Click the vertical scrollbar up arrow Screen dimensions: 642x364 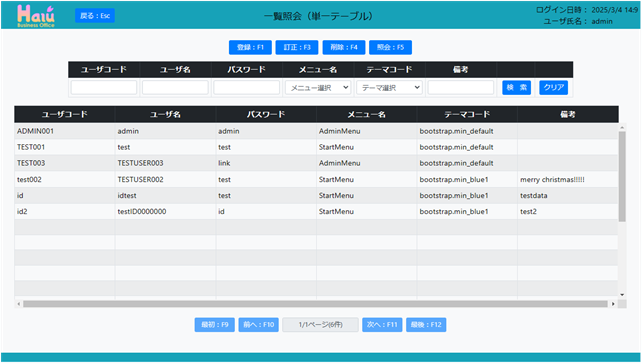pyautogui.click(x=622, y=127)
